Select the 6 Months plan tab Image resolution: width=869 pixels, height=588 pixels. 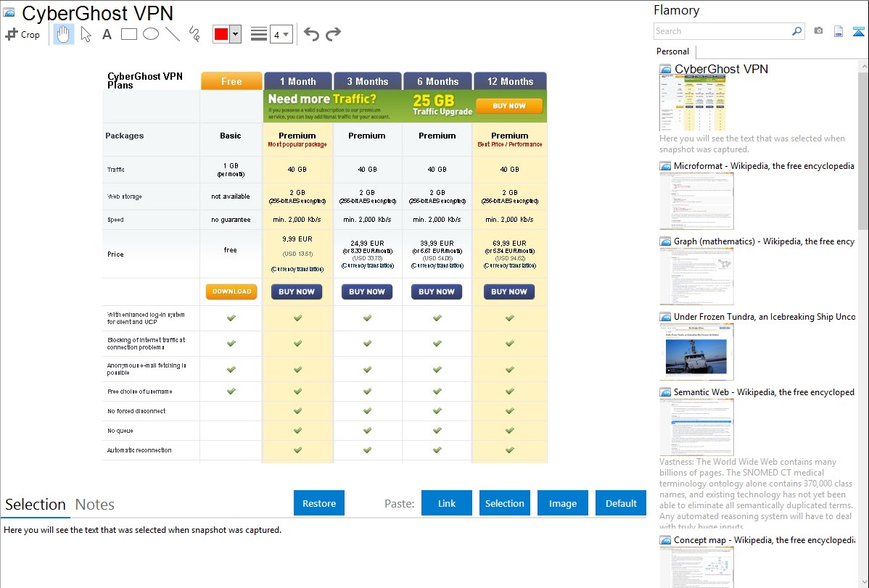click(x=438, y=81)
